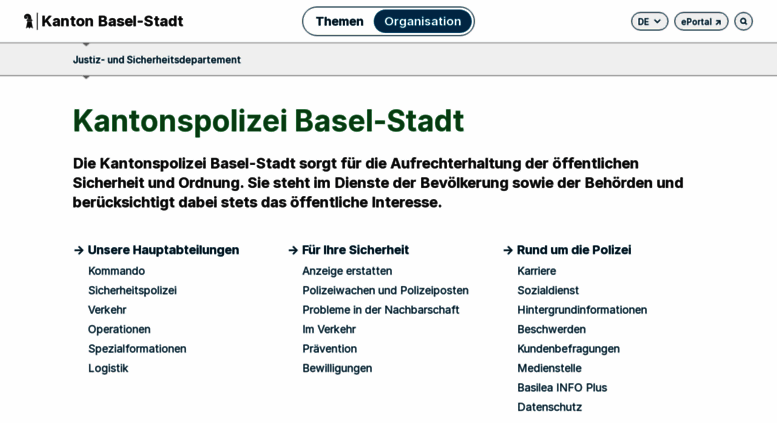Open the Im Verkehr link

(x=329, y=329)
